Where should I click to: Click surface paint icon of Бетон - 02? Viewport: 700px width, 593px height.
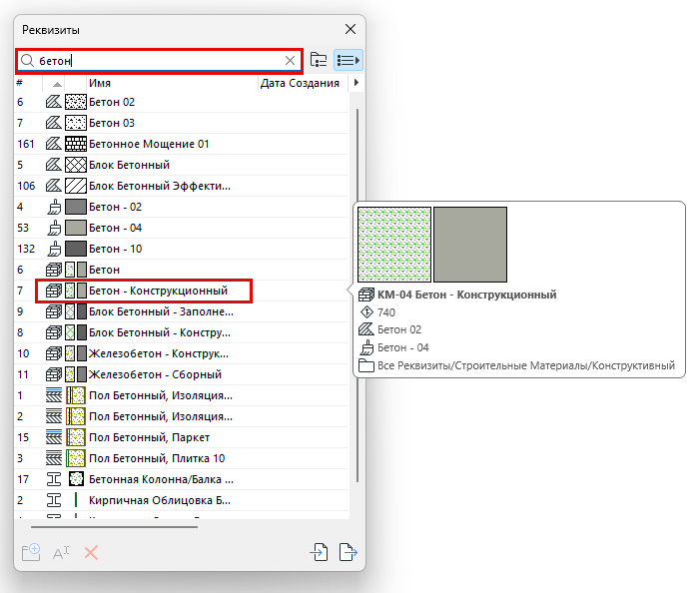pyautogui.click(x=54, y=207)
